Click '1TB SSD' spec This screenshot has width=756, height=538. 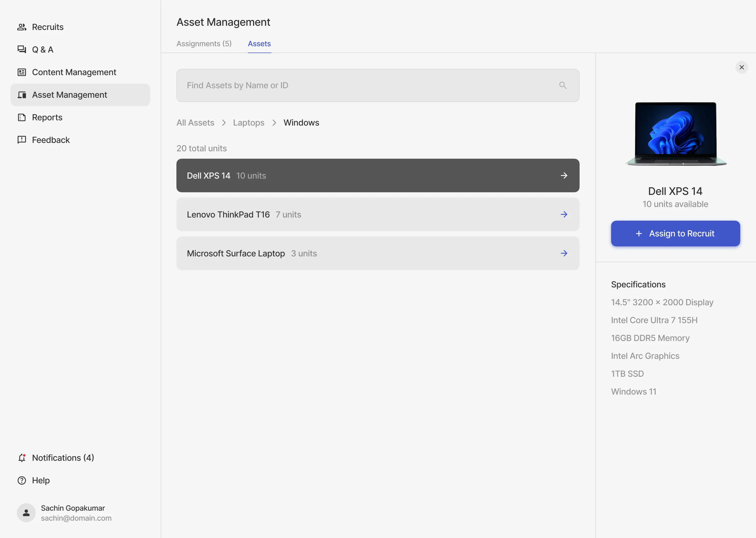[x=627, y=374]
